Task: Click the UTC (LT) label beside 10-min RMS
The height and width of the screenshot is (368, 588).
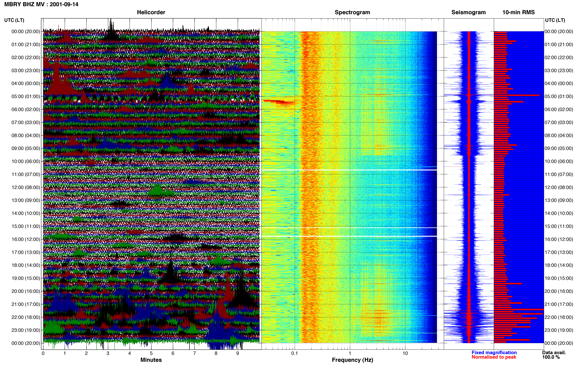Action: [555, 20]
